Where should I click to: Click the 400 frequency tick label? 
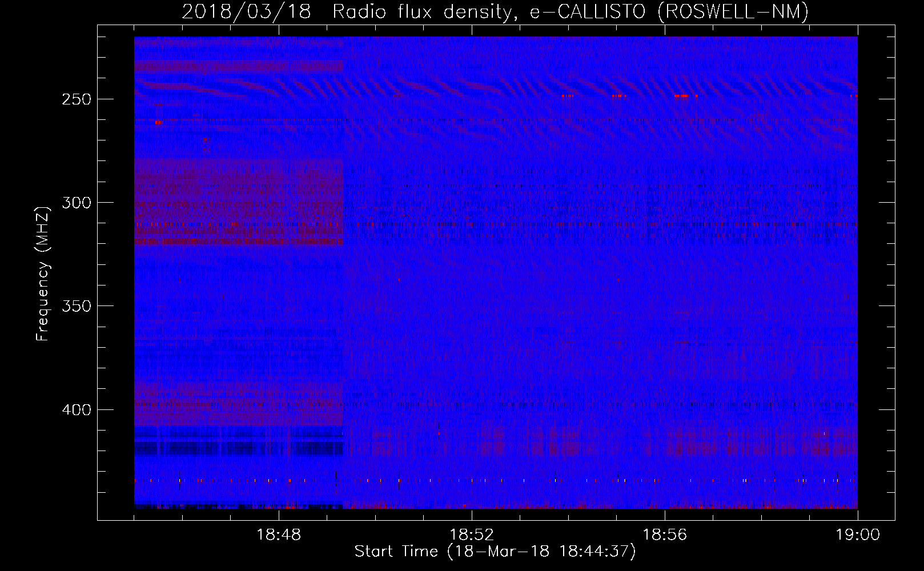click(x=77, y=410)
